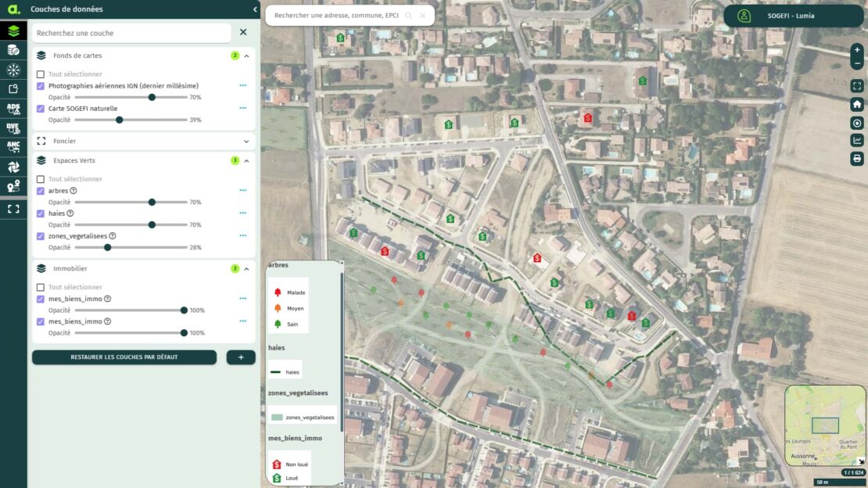Screen dimensions: 868x488
Task: Click the frame selection icon in sidebar
Action: click(13, 209)
